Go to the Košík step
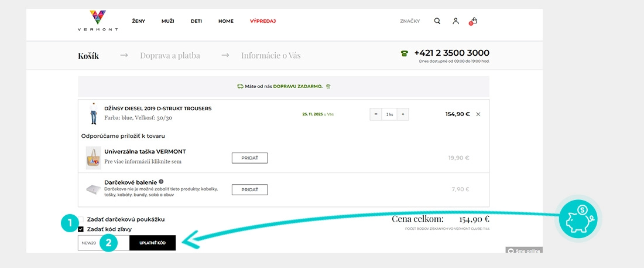Viewport: 644px width, 268px height. [88, 56]
